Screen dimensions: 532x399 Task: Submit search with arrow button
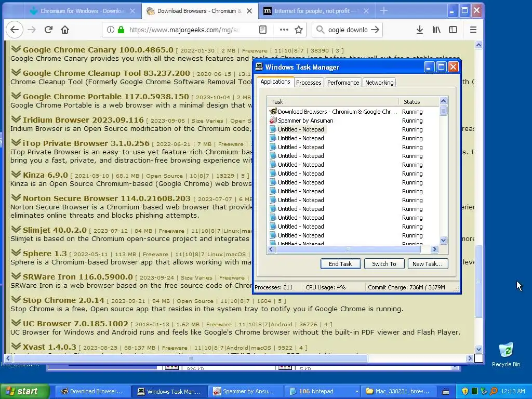(375, 30)
